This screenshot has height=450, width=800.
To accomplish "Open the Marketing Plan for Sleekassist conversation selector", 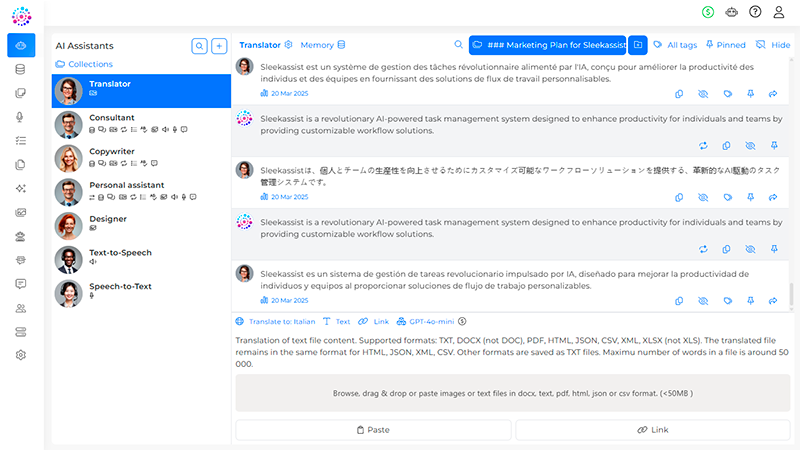I will [548, 45].
